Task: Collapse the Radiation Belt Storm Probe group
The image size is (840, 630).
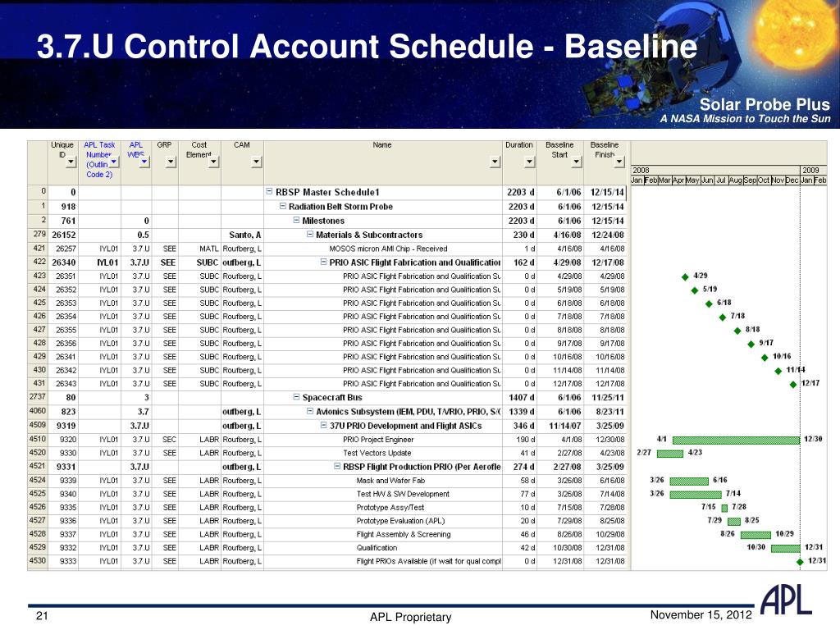Action: [x=283, y=206]
